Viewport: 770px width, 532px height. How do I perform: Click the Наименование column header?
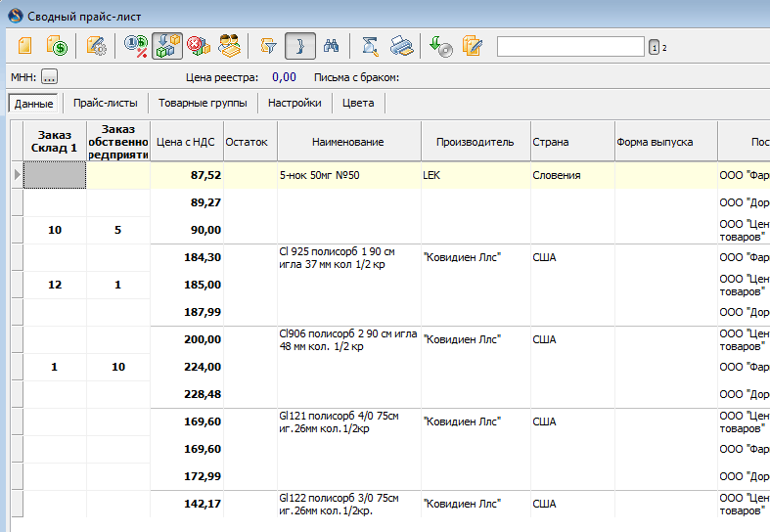click(348, 142)
